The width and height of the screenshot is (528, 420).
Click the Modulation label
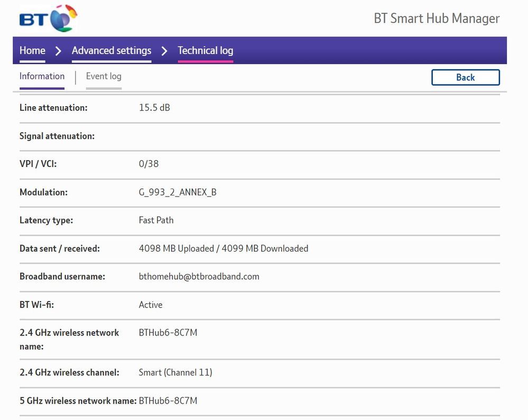tap(43, 192)
